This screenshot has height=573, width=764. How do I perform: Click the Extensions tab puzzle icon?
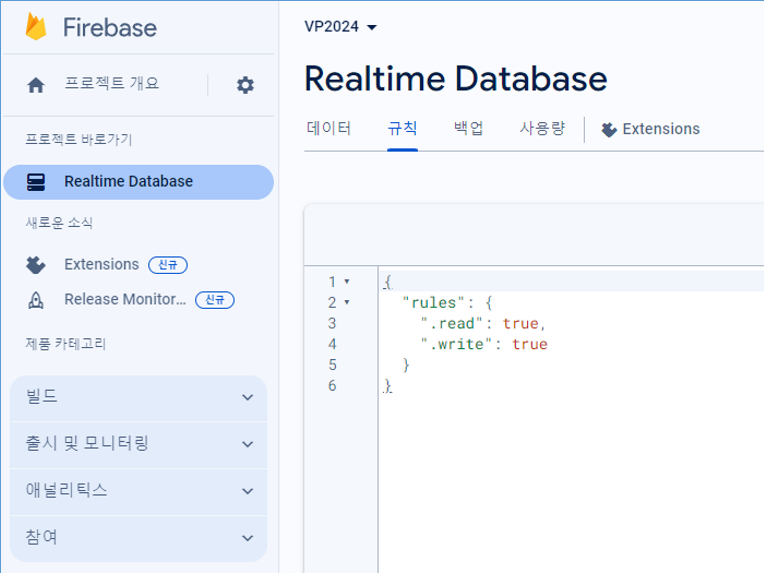tap(609, 129)
